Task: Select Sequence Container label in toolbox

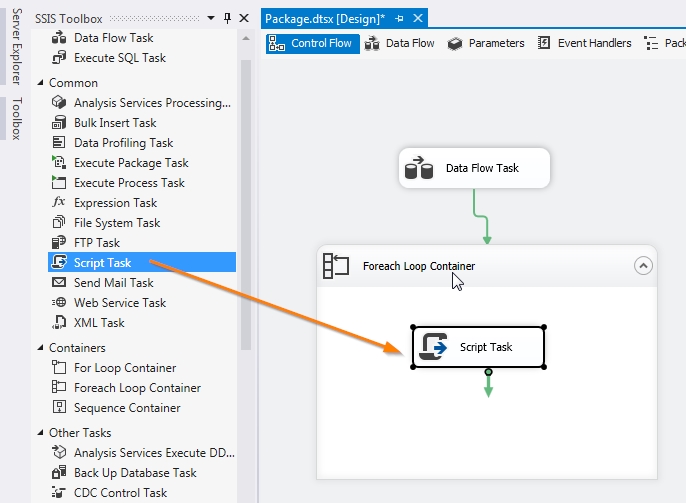Action: click(x=127, y=408)
